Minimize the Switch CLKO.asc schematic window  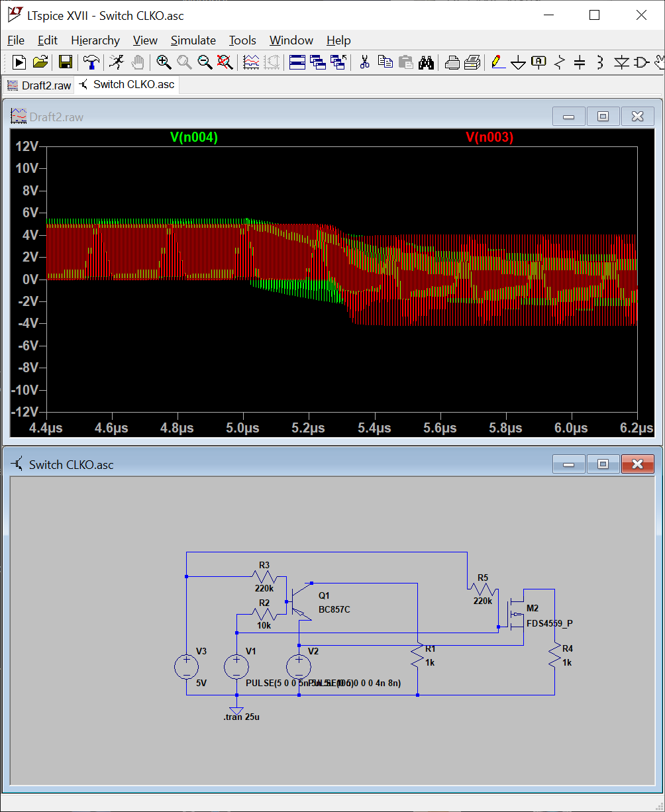(569, 464)
